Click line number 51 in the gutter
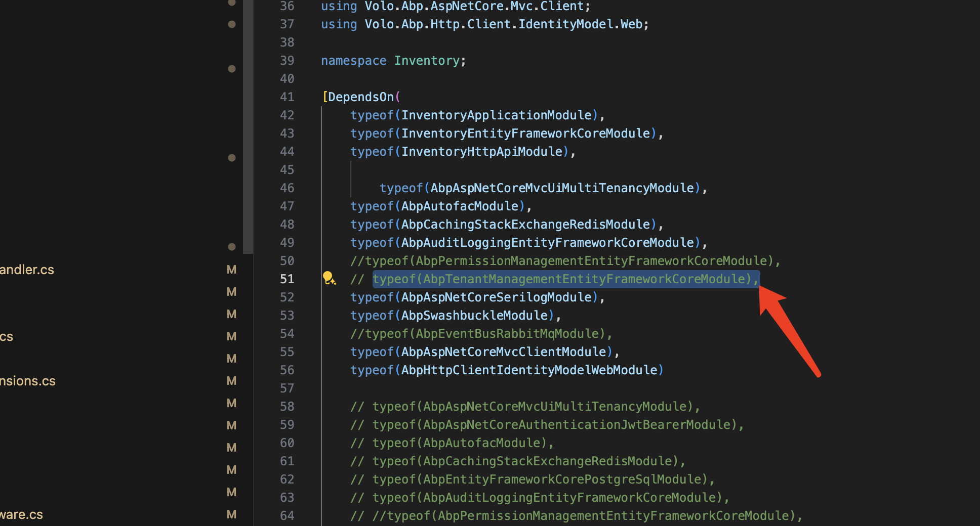Screen dimensions: 980x526 [287, 279]
